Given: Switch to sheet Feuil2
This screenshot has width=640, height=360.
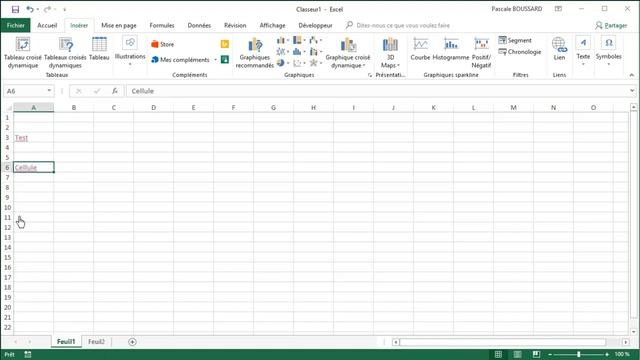Looking at the screenshot, I should tap(96, 342).
